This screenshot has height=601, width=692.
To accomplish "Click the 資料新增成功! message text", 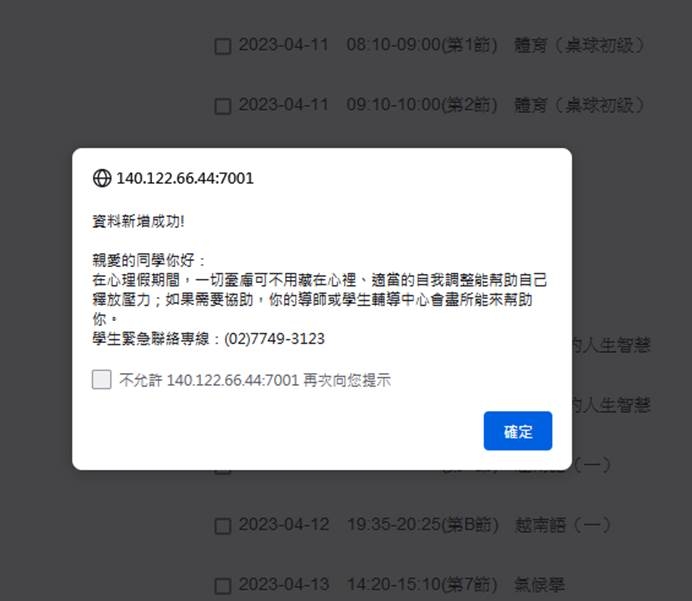I will (x=138, y=222).
